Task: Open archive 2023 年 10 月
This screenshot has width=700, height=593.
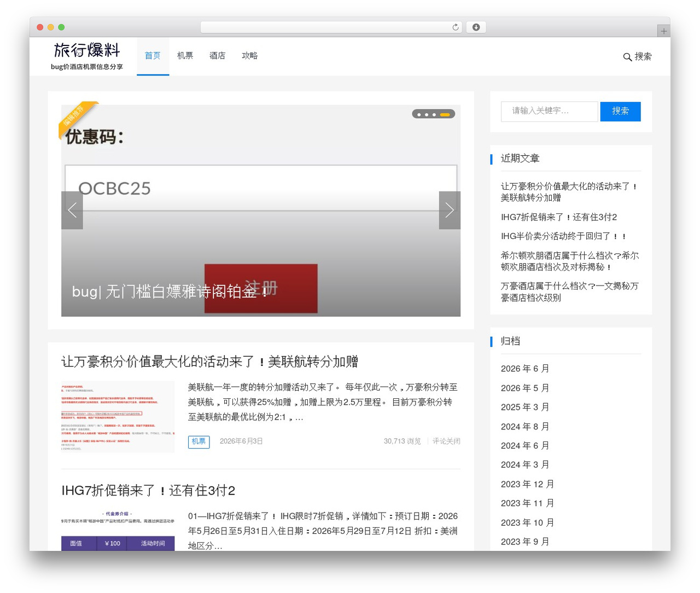Action: 527,523
